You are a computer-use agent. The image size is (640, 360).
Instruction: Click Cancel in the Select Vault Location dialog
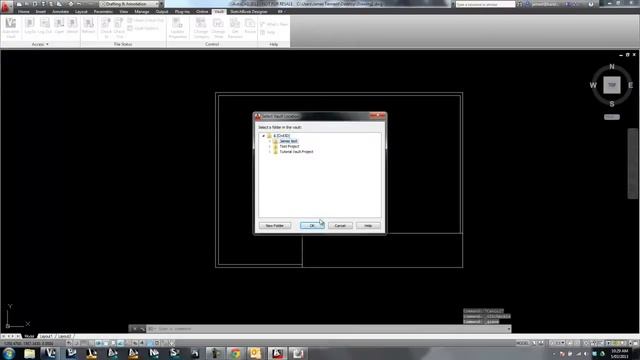point(340,226)
